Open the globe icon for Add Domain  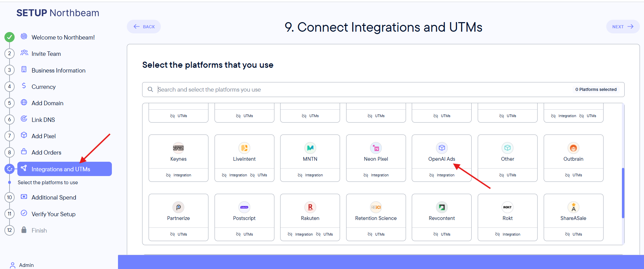point(24,102)
